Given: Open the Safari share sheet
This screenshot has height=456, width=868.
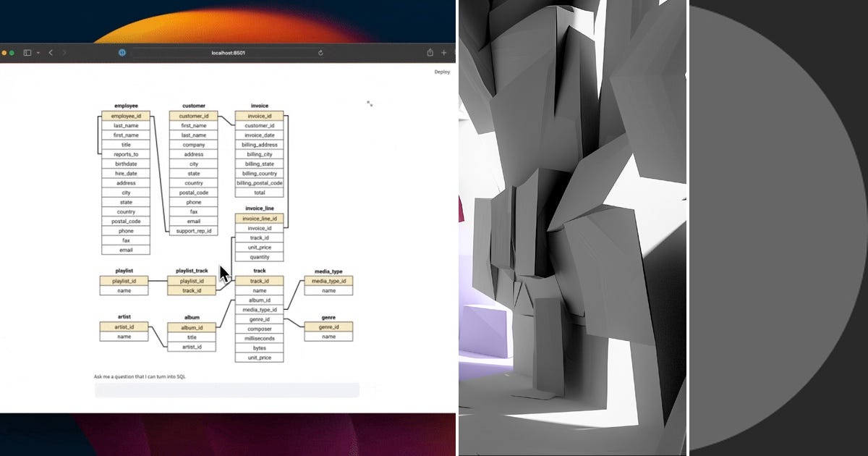Looking at the screenshot, I should [429, 52].
